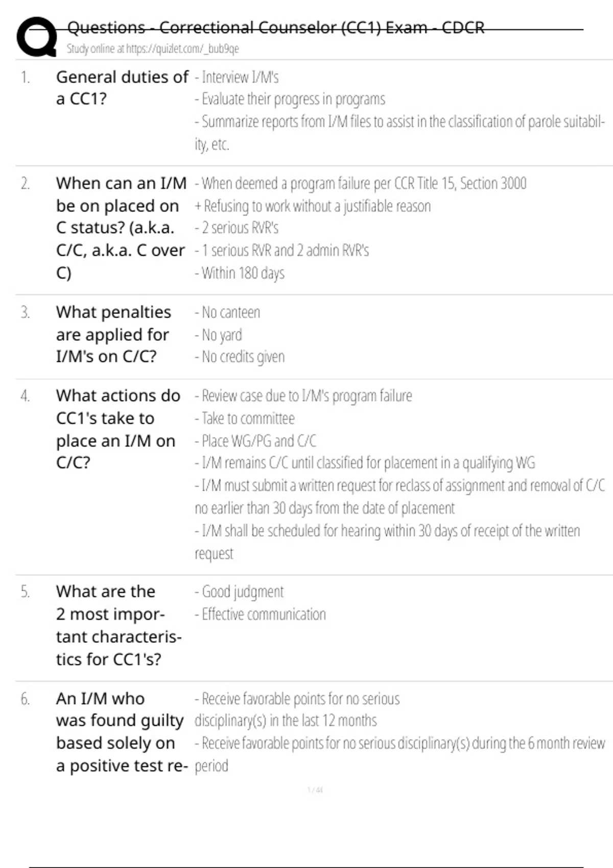The height and width of the screenshot is (868, 613).
Task: Select the question 5 number marker
Action: [x=25, y=591]
